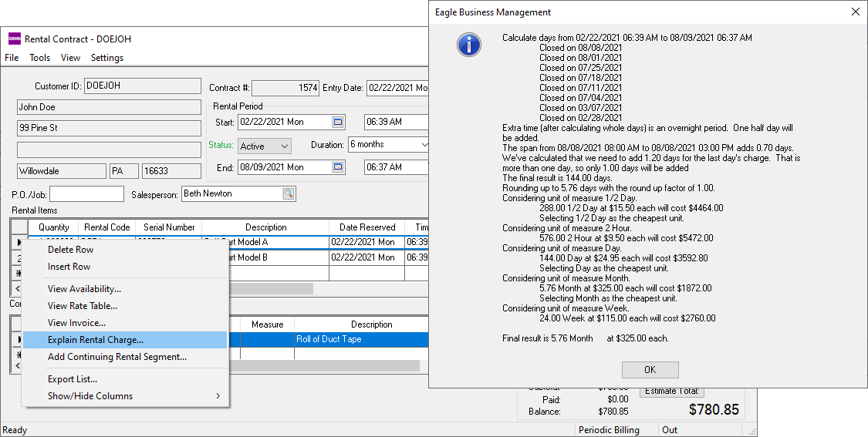868x437 pixels.
Task: Click the Serial Number column header
Action: [x=169, y=227]
